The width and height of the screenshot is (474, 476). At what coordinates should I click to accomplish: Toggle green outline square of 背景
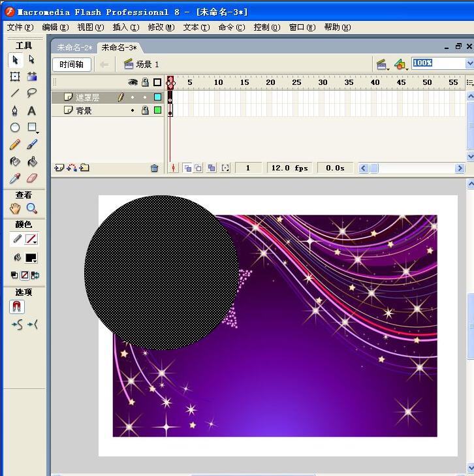(x=157, y=110)
